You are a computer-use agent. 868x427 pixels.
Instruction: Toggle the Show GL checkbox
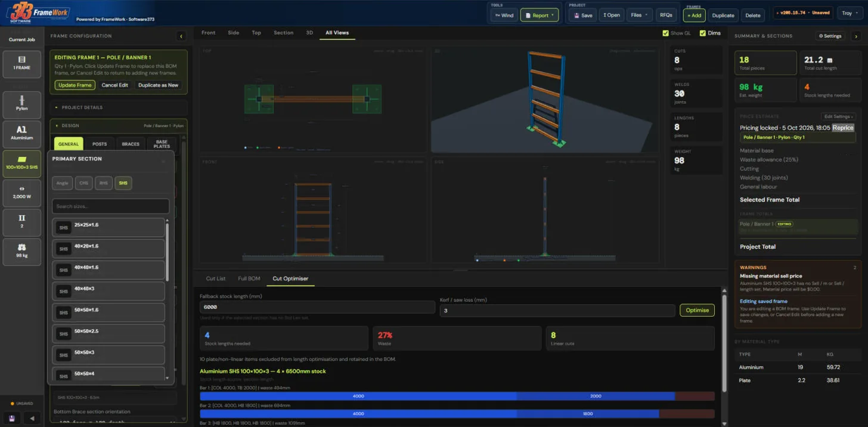(666, 33)
